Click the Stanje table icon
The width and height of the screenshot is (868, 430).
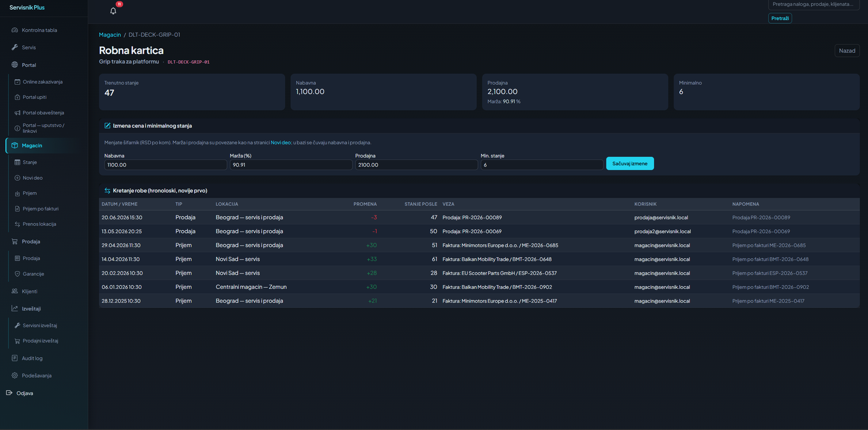17,162
